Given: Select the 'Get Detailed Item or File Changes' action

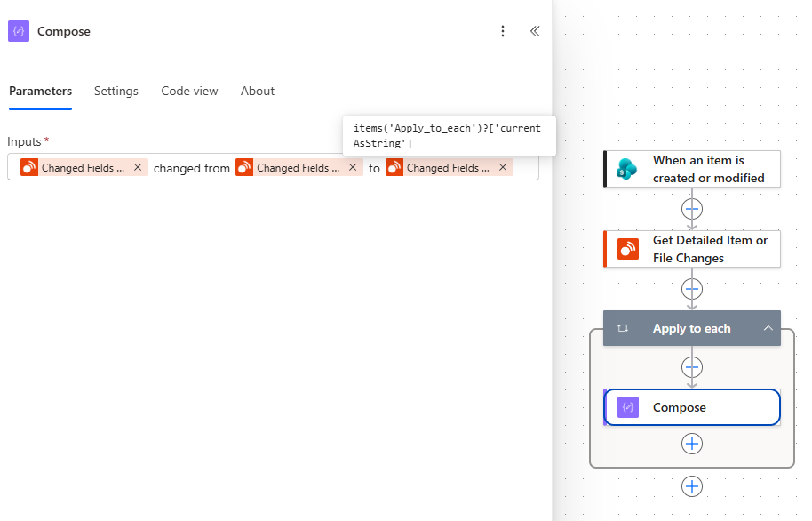Looking at the screenshot, I should [692, 249].
